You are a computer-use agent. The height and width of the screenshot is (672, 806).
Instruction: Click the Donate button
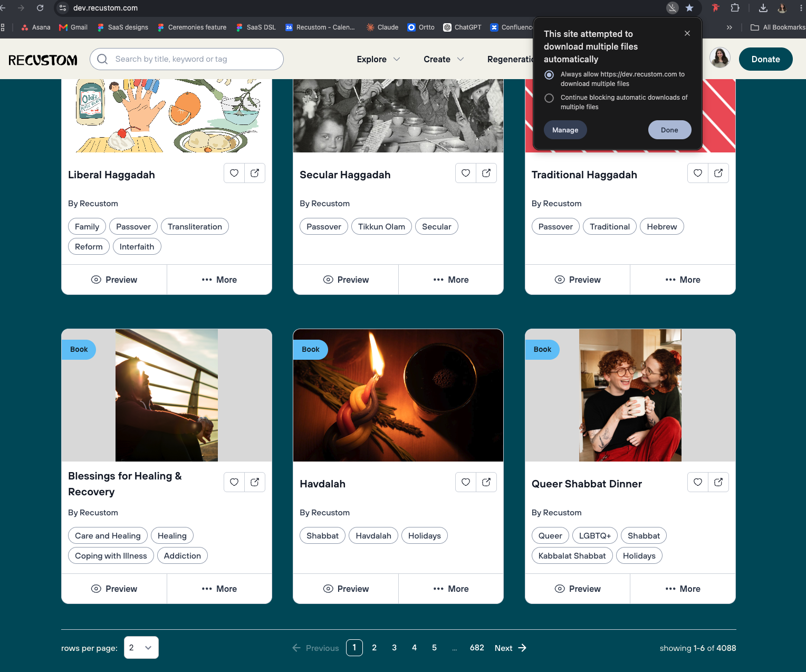point(765,59)
